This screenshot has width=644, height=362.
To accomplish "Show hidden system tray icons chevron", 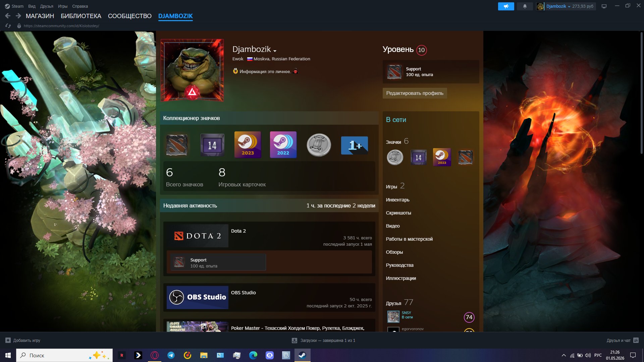I will tap(563, 355).
